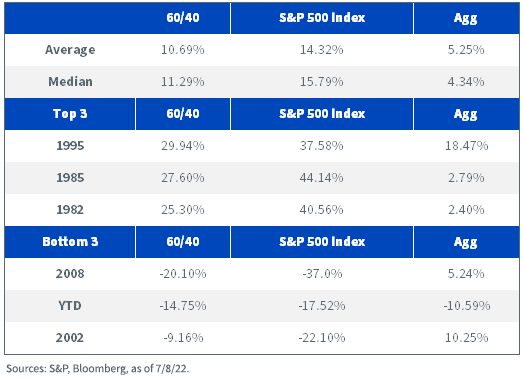The image size is (524, 389).
Task: Select the 1985 year cell
Action: (70, 177)
